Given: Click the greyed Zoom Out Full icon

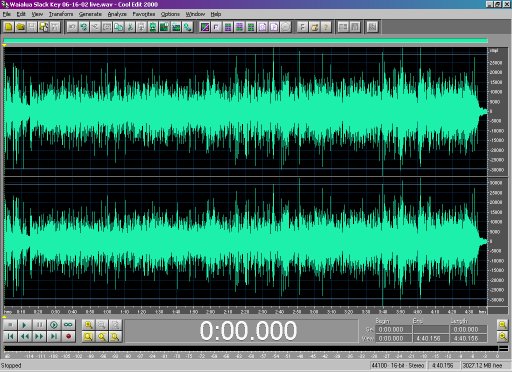Looking at the screenshot, I should 115,324.
